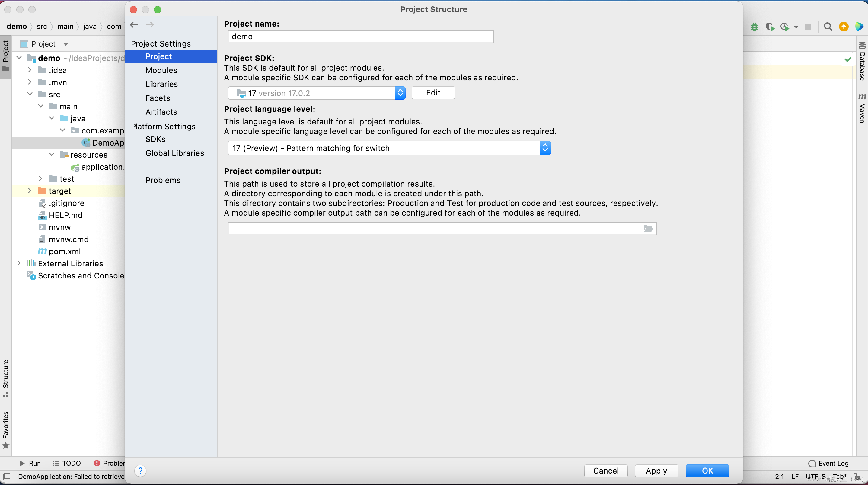Select the Modules settings section
868x485 pixels.
[x=161, y=70]
